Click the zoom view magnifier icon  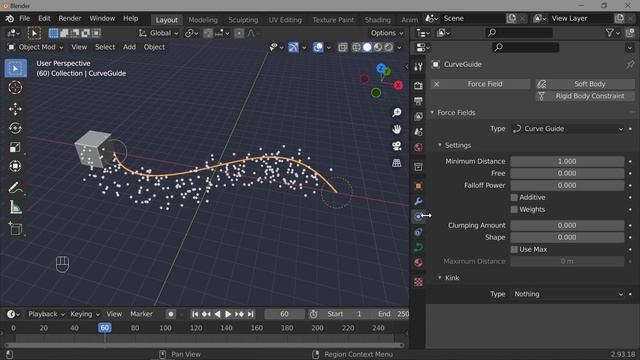[x=396, y=112]
